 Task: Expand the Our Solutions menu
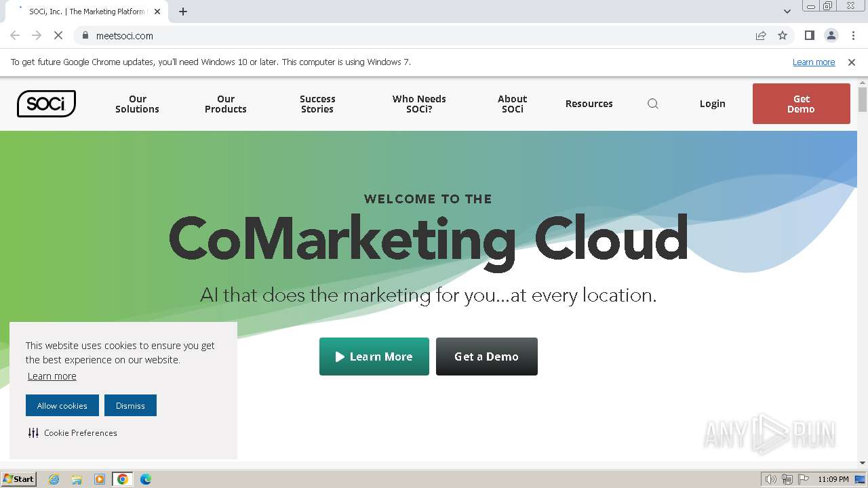pos(137,104)
